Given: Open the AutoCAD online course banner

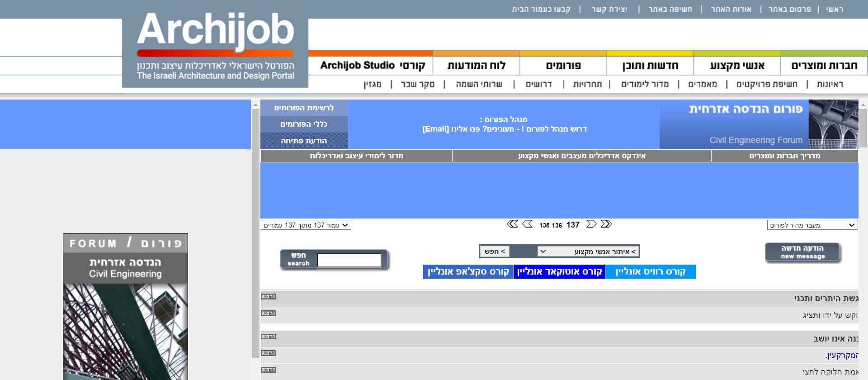Looking at the screenshot, I should (x=559, y=272).
